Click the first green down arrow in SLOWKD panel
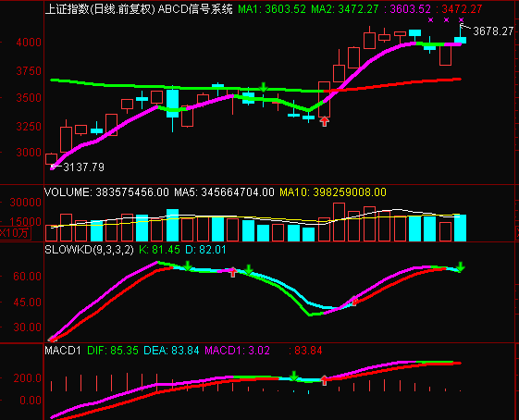Image resolution: width=519 pixels, height=420 pixels. pyautogui.click(x=188, y=266)
